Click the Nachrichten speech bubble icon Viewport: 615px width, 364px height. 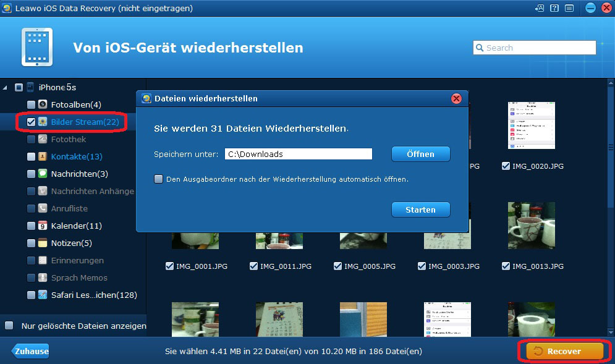pyautogui.click(x=43, y=174)
